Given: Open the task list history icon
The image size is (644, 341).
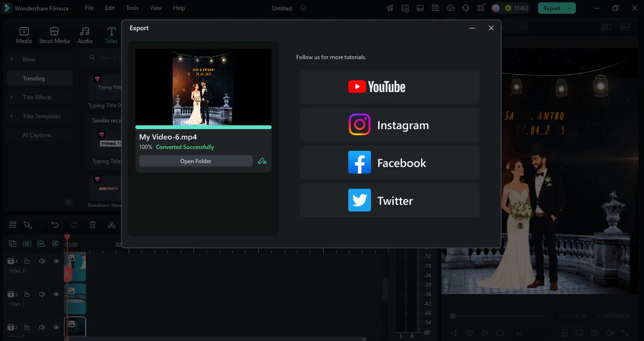Looking at the screenshot, I should click(405, 8).
